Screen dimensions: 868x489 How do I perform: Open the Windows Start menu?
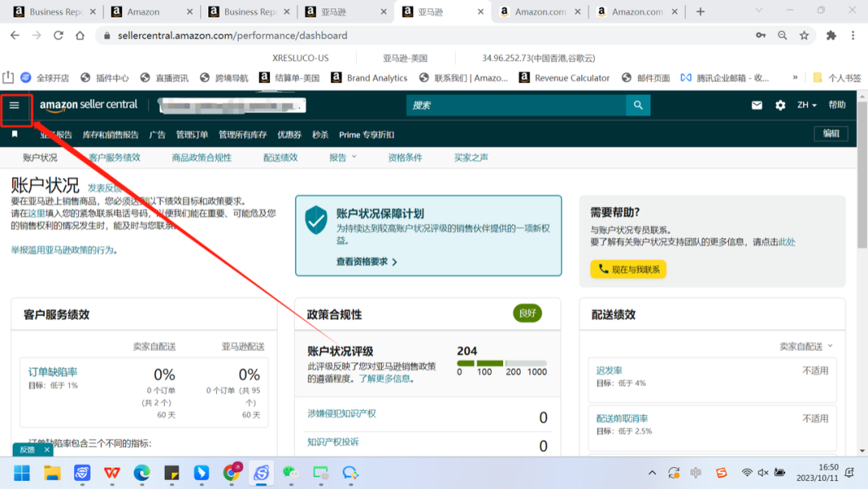coord(23,473)
